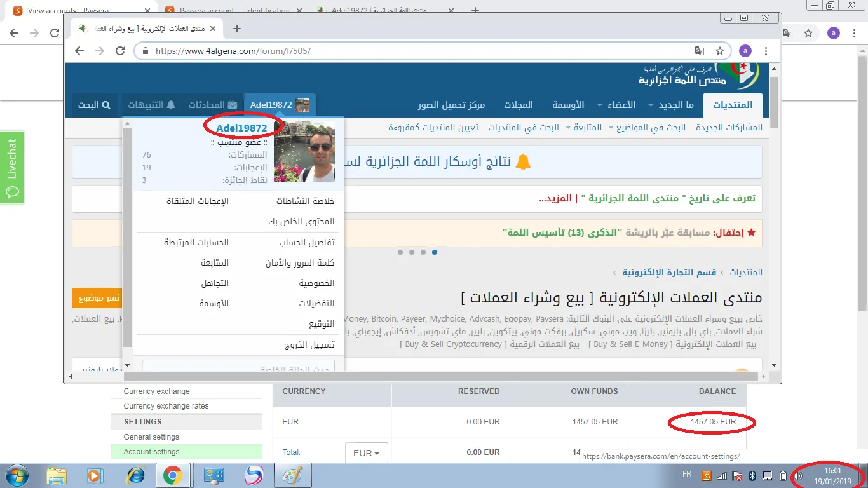Select تسجيل الخروج from the account menu
Viewport: 868px width, 488px height.
pos(309,345)
